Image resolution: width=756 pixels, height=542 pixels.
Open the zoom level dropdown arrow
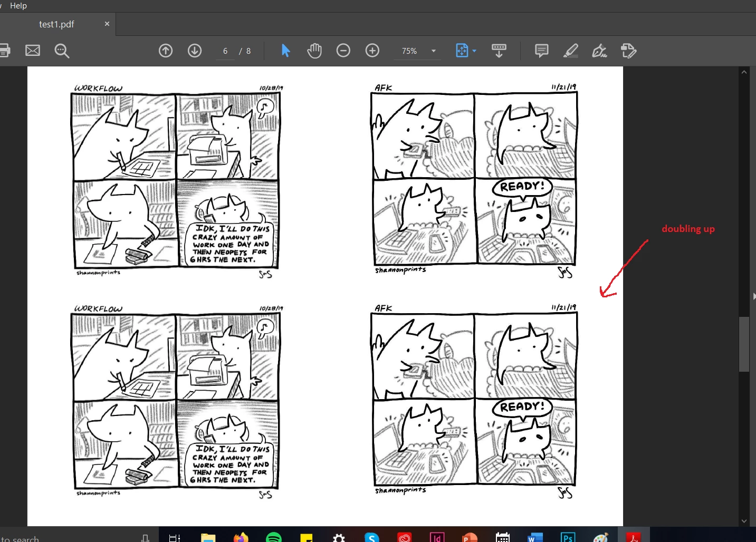click(434, 51)
